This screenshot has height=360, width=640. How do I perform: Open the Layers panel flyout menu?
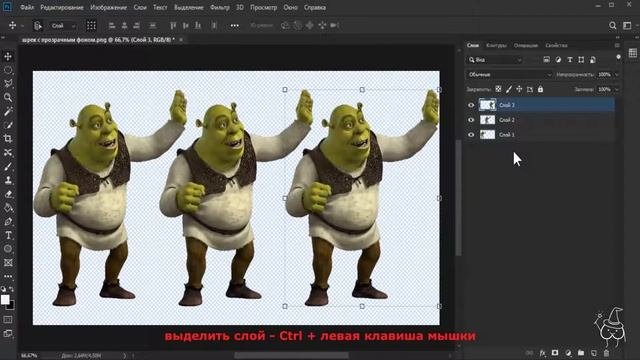(617, 45)
